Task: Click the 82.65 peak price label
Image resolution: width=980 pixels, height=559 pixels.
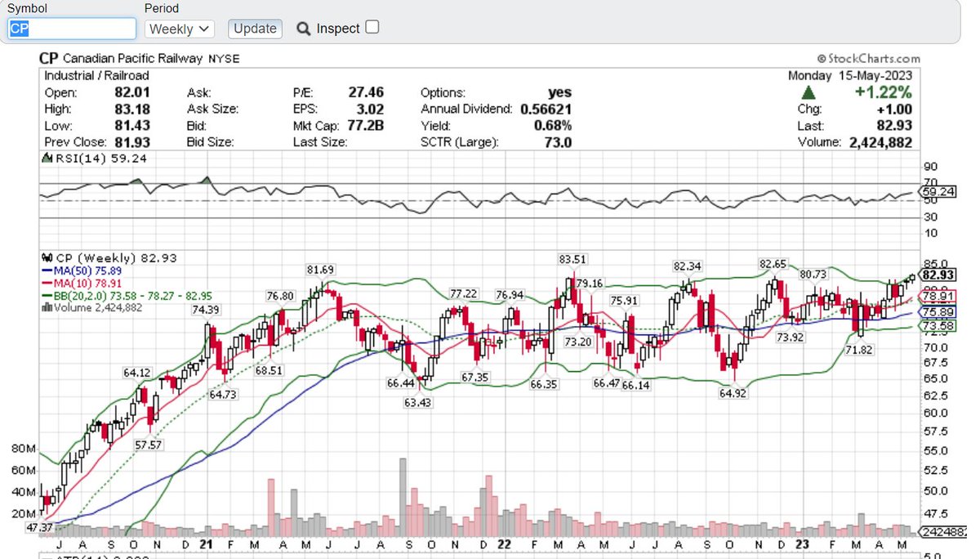Action: point(773,263)
